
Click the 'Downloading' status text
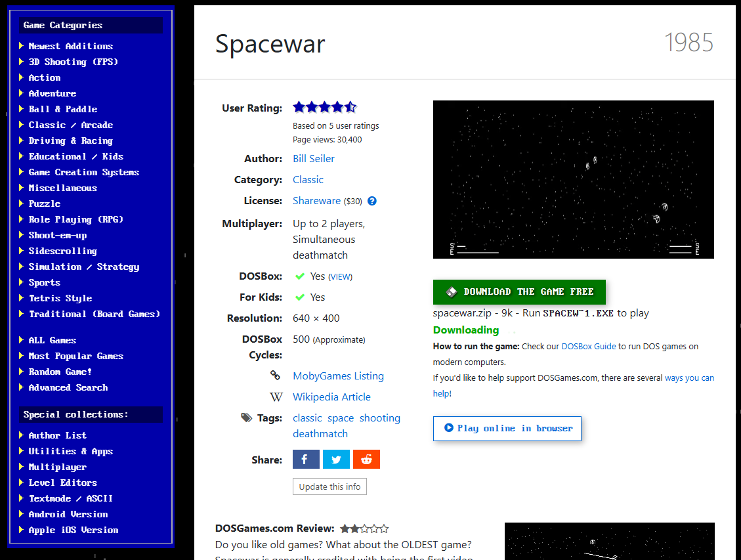coord(466,330)
